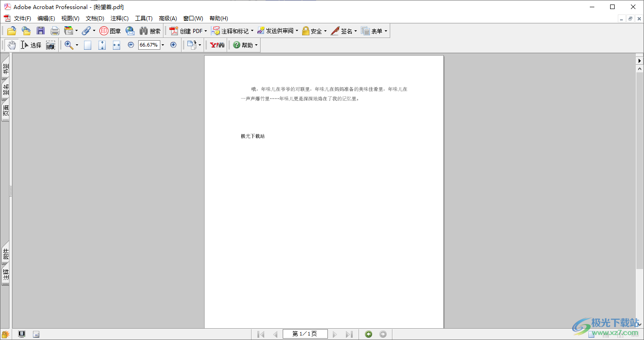Click the Snapshot camera tool
The image size is (644, 340).
tap(50, 45)
